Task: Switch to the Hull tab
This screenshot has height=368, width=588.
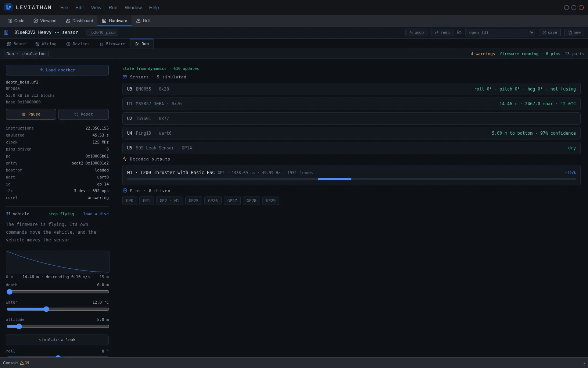Action: tap(143, 21)
